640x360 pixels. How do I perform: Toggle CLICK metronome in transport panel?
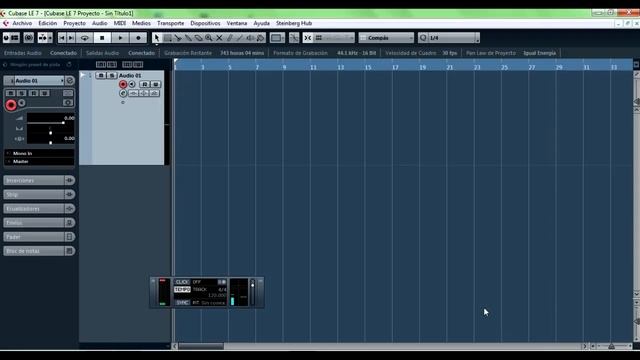(182, 282)
